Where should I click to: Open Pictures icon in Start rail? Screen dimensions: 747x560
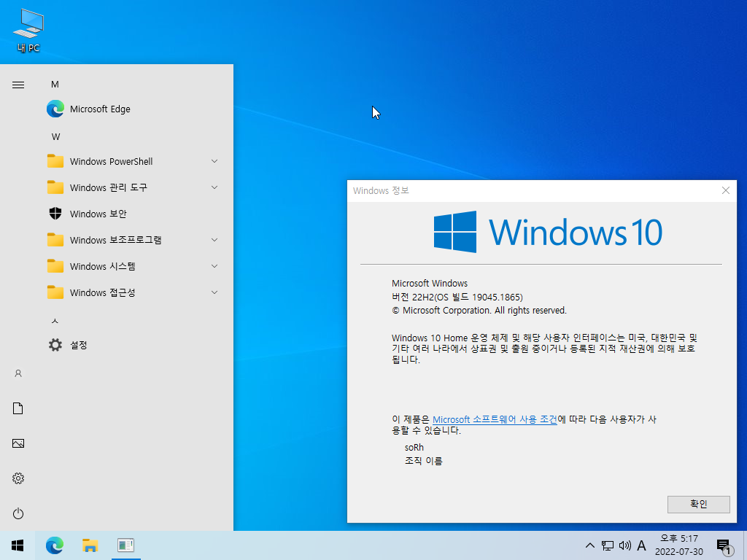18,443
